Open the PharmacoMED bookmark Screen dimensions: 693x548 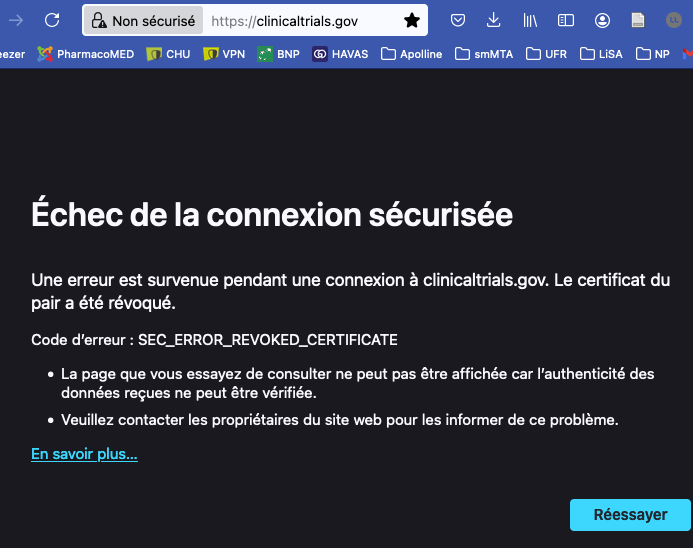pyautogui.click(x=86, y=54)
